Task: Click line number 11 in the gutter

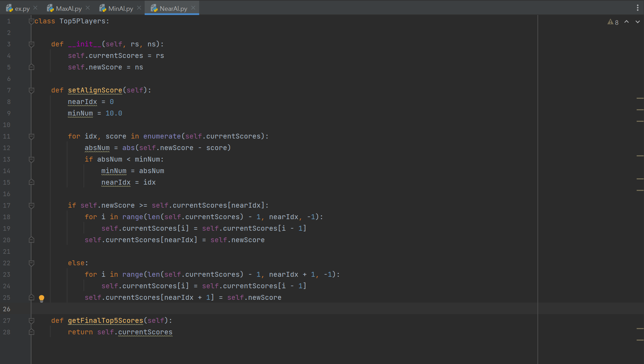Action: tap(7, 136)
